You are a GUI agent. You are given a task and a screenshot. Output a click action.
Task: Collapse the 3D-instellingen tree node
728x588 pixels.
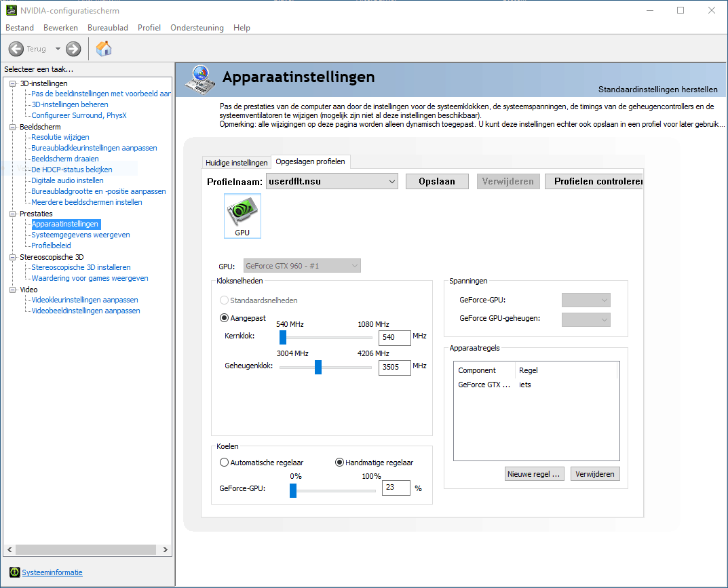[x=12, y=83]
